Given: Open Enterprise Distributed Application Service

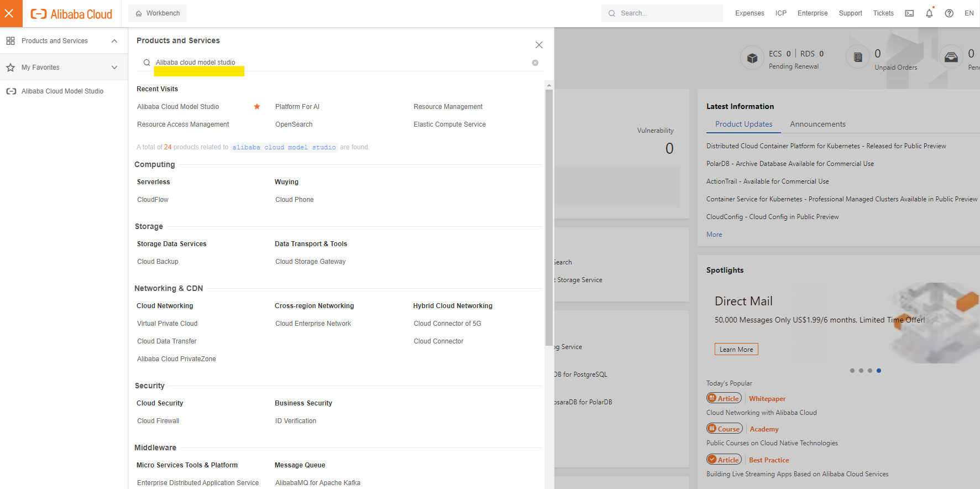Looking at the screenshot, I should pyautogui.click(x=198, y=483).
